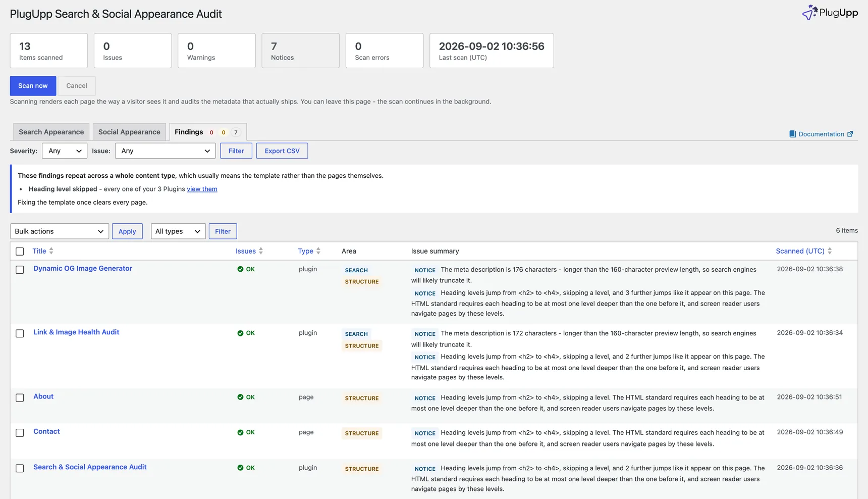Switch to the Social Appearance tab

129,132
